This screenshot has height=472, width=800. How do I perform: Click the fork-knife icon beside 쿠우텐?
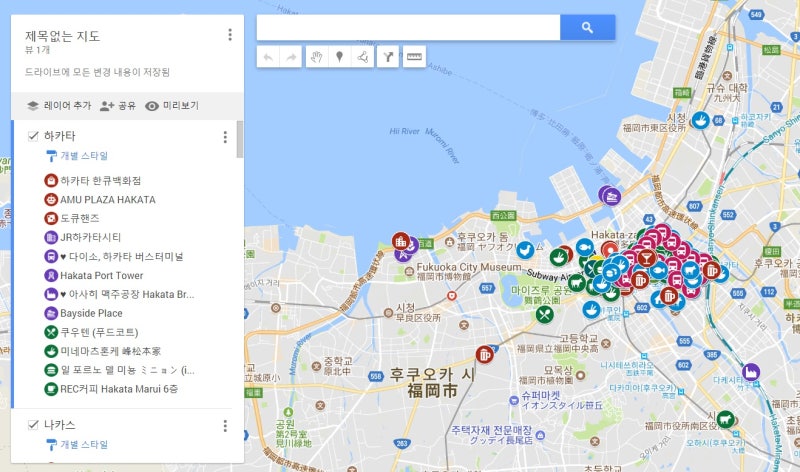[x=51, y=332]
